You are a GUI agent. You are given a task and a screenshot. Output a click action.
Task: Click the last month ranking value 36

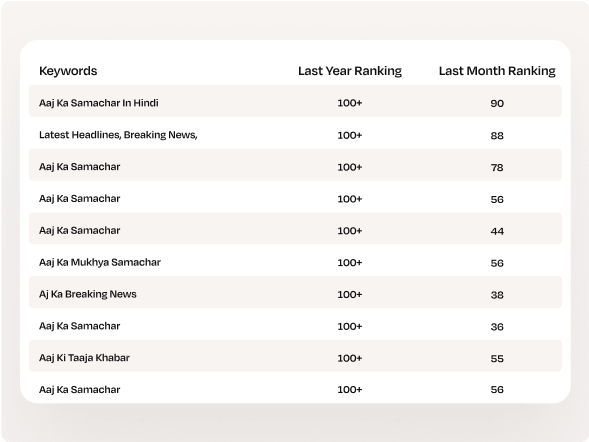[x=497, y=327]
